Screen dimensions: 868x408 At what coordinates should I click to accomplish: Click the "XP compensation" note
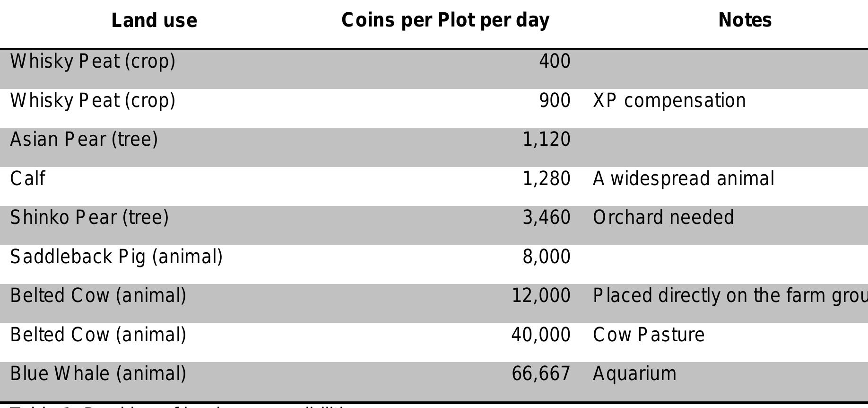tap(669, 101)
